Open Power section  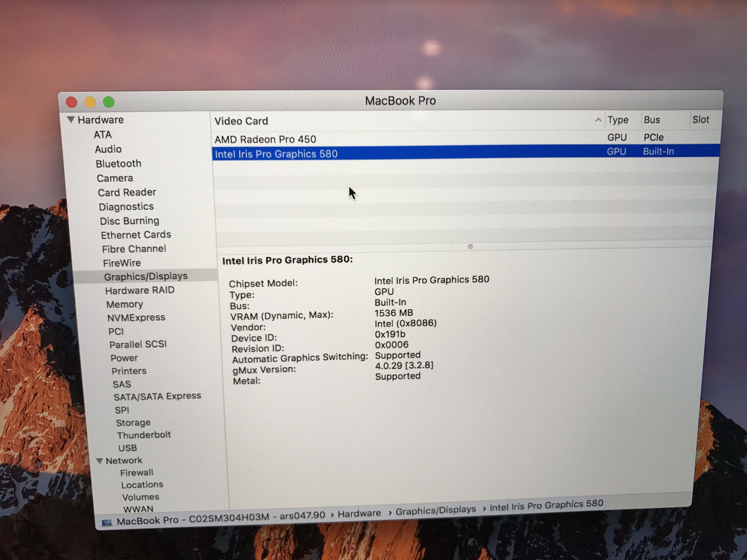coord(124,358)
